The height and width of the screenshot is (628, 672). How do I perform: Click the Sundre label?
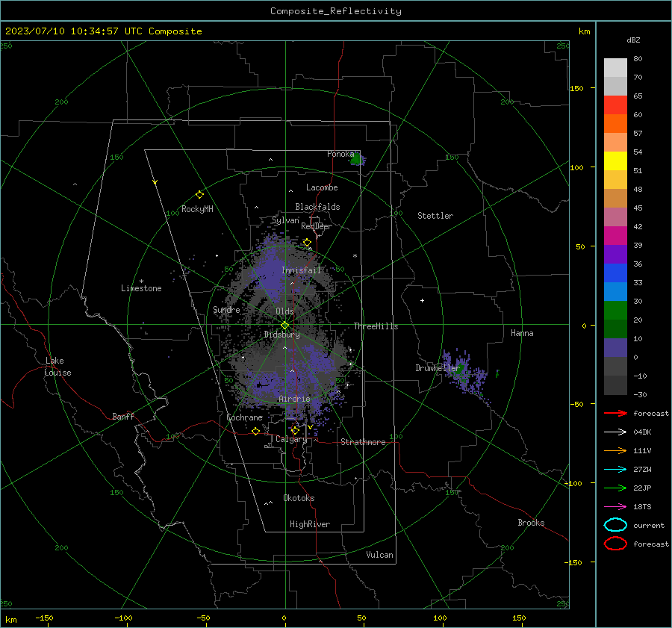pos(226,309)
